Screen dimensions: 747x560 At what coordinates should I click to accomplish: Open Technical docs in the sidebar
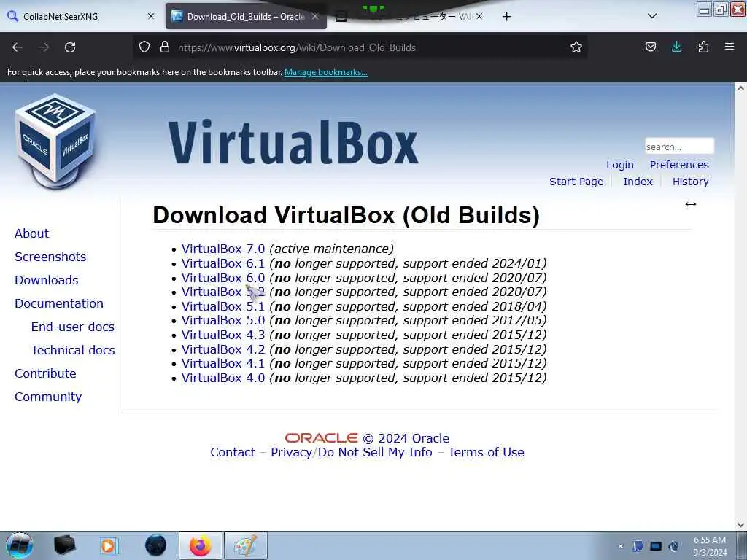point(73,350)
